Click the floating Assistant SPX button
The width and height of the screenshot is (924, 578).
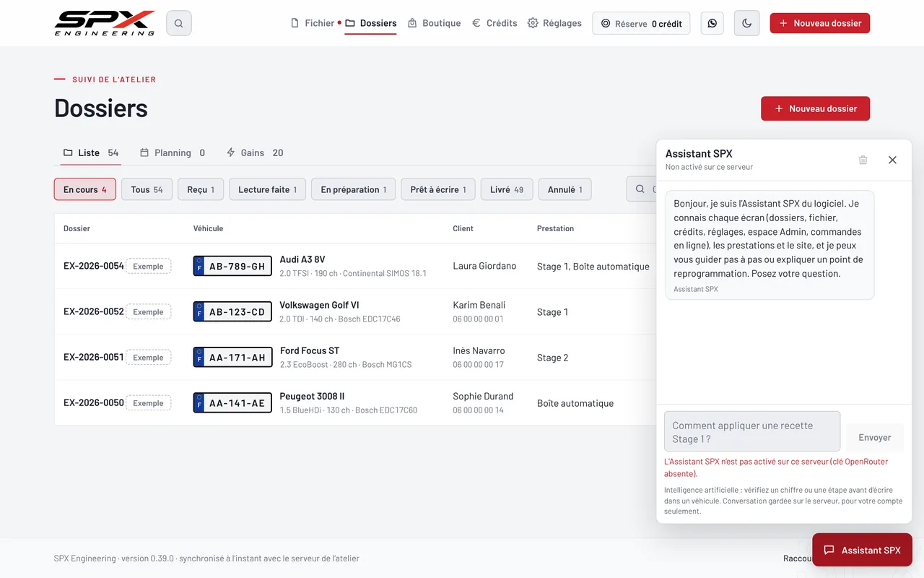click(862, 550)
